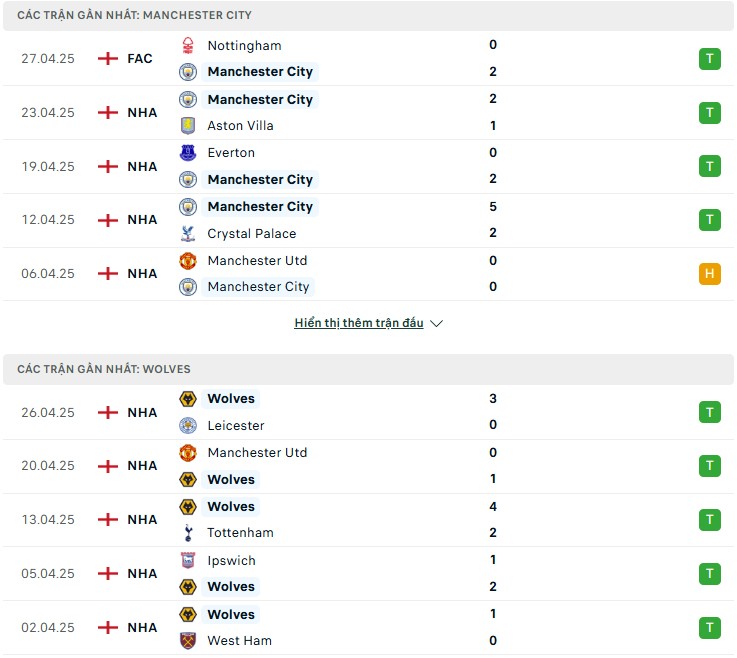This screenshot has height=658, width=737.
Task: Click the Tottenham club crest
Action: (x=188, y=533)
